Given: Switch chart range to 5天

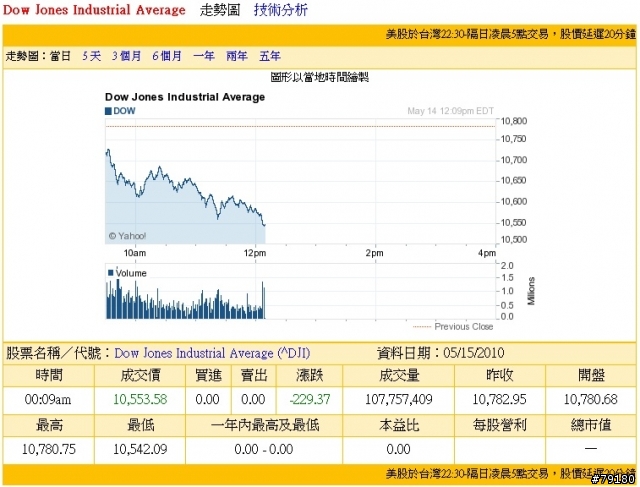Looking at the screenshot, I should 91,56.
